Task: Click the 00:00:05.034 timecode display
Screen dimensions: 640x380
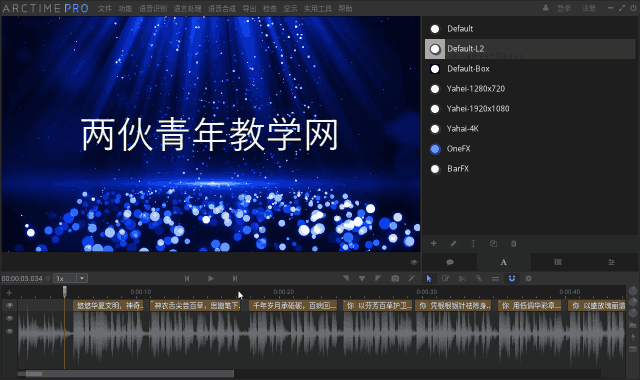Action: tap(22, 279)
